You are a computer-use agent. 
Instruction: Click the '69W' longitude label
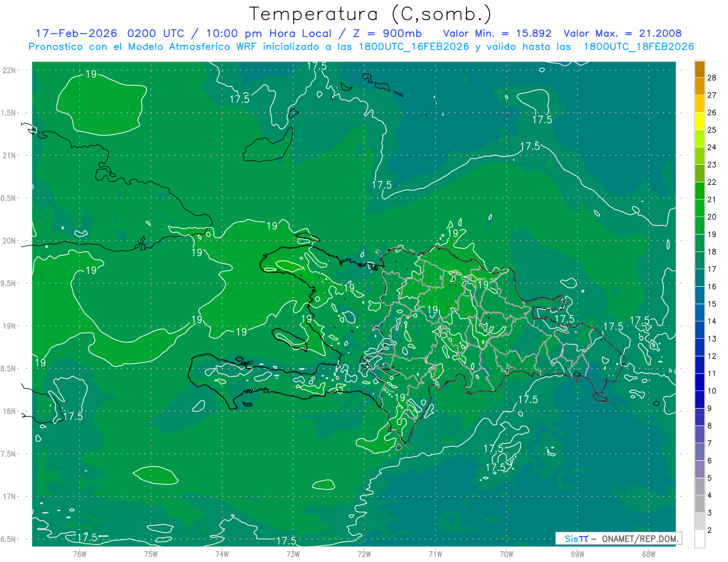(x=578, y=553)
